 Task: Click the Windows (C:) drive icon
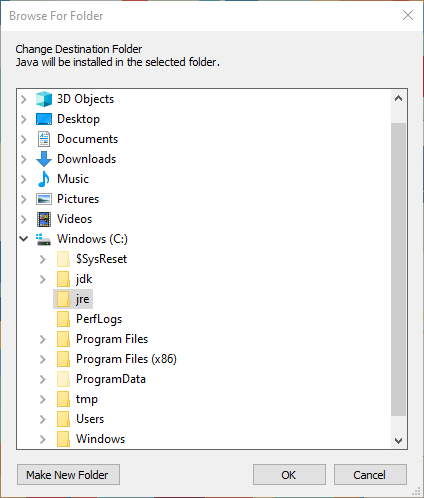click(43, 239)
